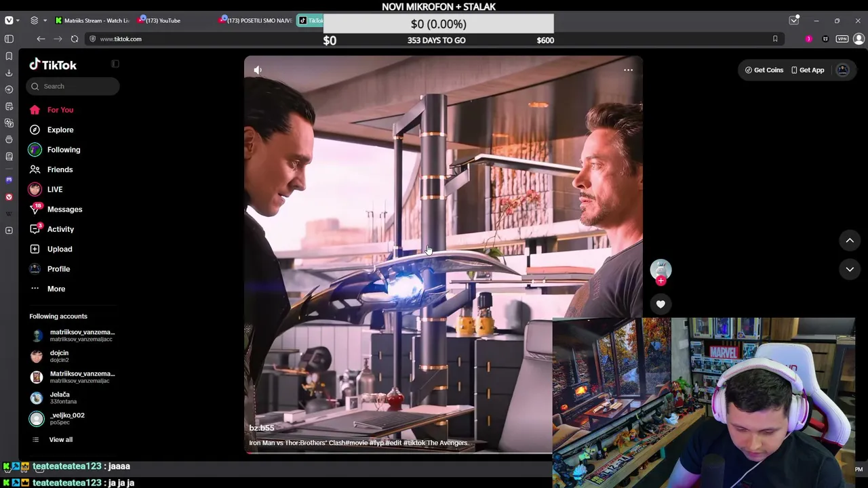This screenshot has height=488, width=868.
Task: Open the bz.b55 creator profile
Action: pyautogui.click(x=262, y=428)
